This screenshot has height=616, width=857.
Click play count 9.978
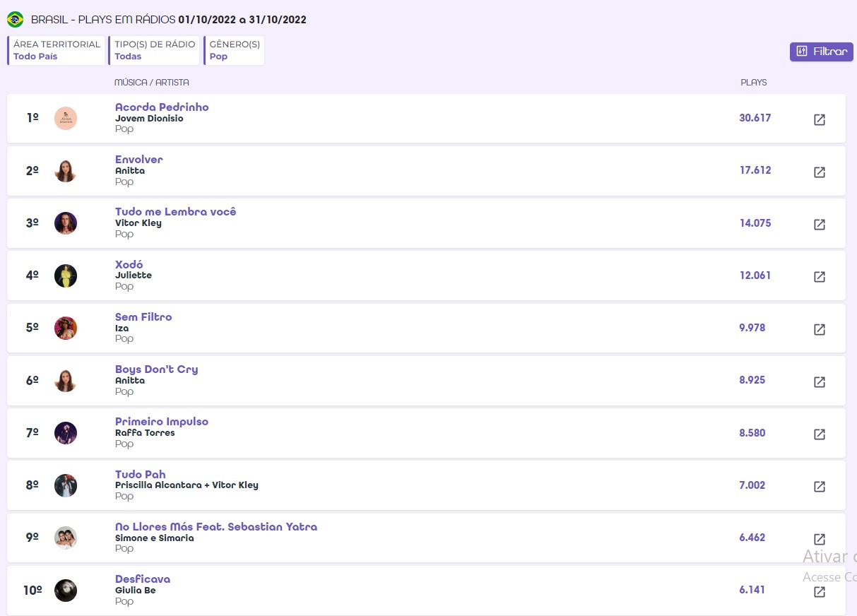752,328
